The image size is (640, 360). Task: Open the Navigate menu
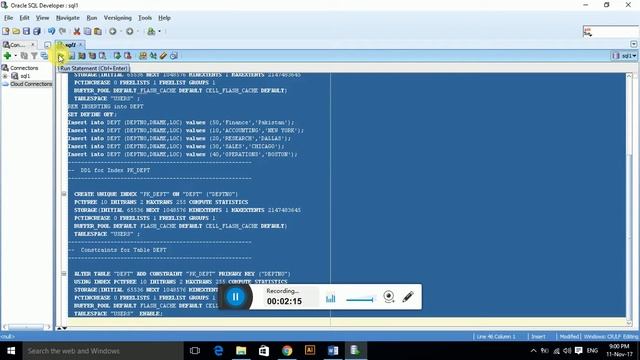pos(68,18)
